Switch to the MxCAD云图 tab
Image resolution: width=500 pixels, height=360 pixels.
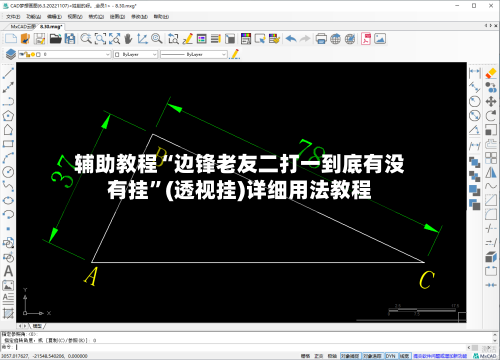coord(23,27)
